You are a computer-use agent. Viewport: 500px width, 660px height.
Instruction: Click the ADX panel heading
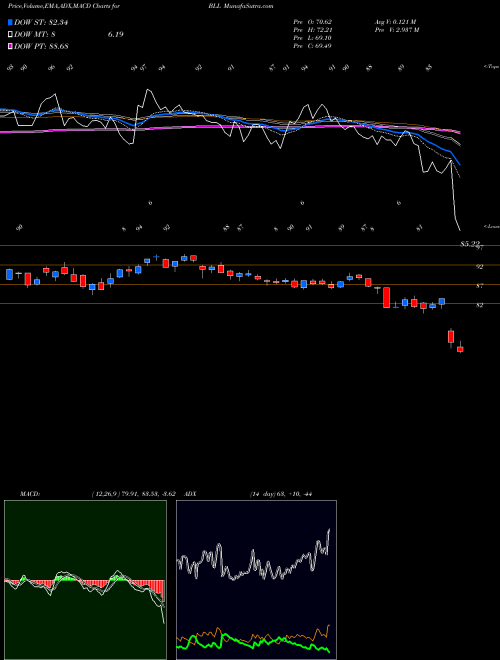click(x=191, y=493)
